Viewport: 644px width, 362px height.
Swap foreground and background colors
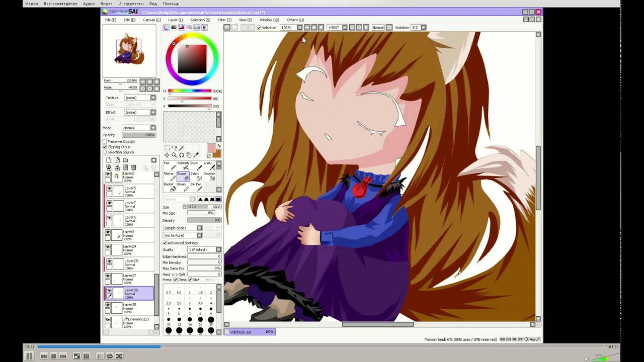218,146
